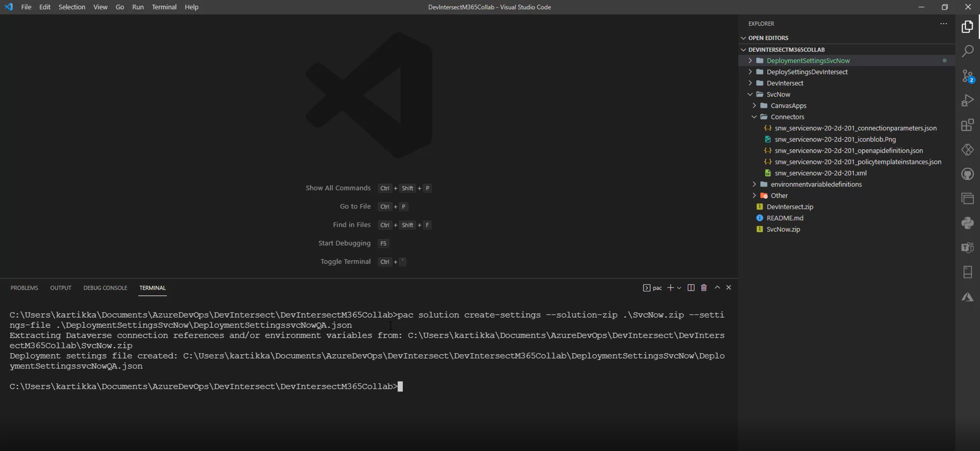Screen dimensions: 980x451
Task: Open the Terminal menu
Action: (x=164, y=7)
